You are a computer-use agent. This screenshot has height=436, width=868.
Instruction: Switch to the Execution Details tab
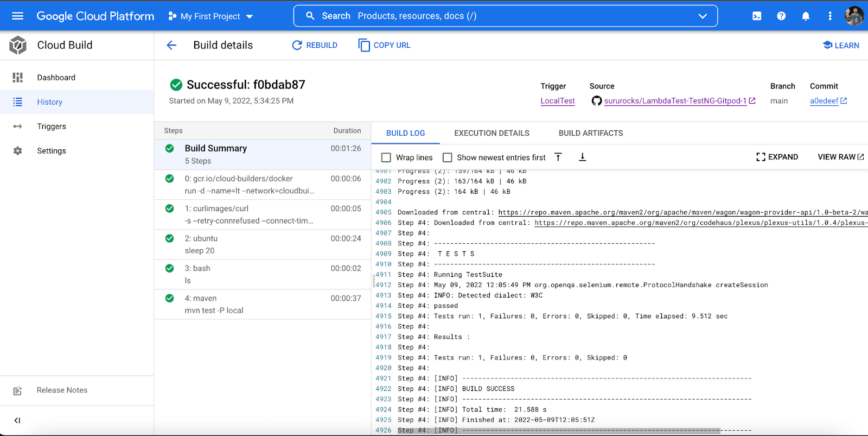pyautogui.click(x=492, y=133)
